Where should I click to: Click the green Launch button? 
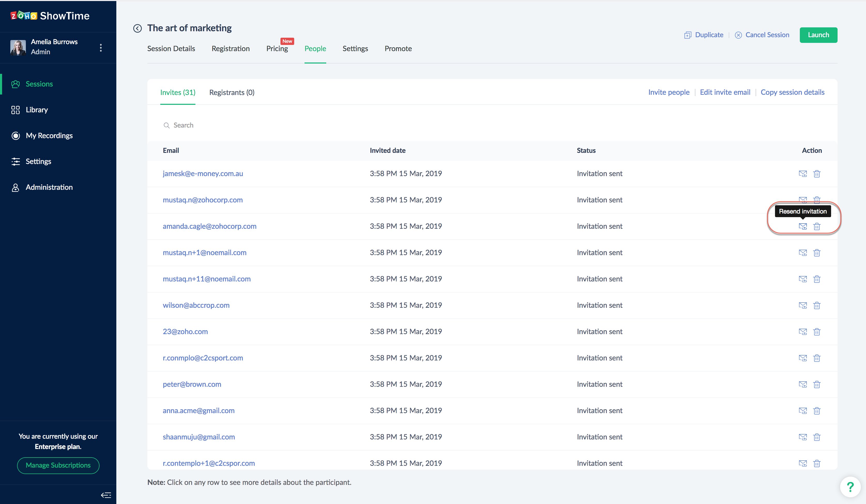[x=818, y=35]
